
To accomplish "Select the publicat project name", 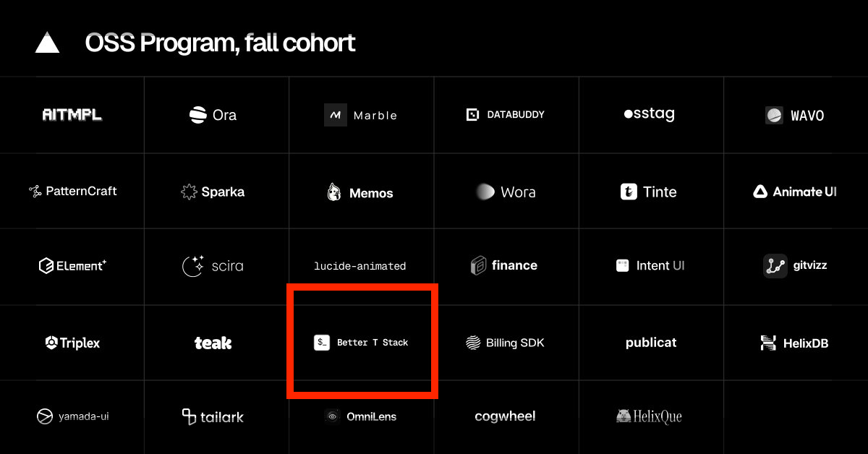I will [x=651, y=343].
